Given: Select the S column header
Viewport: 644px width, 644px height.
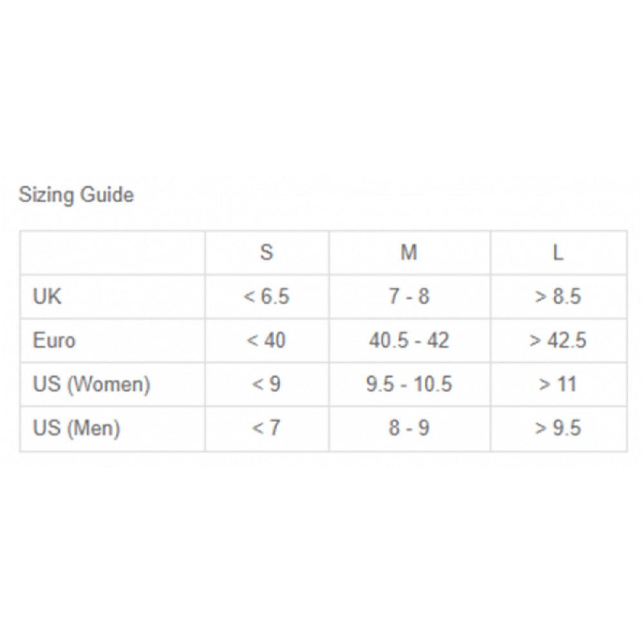Looking at the screenshot, I should [x=267, y=252].
